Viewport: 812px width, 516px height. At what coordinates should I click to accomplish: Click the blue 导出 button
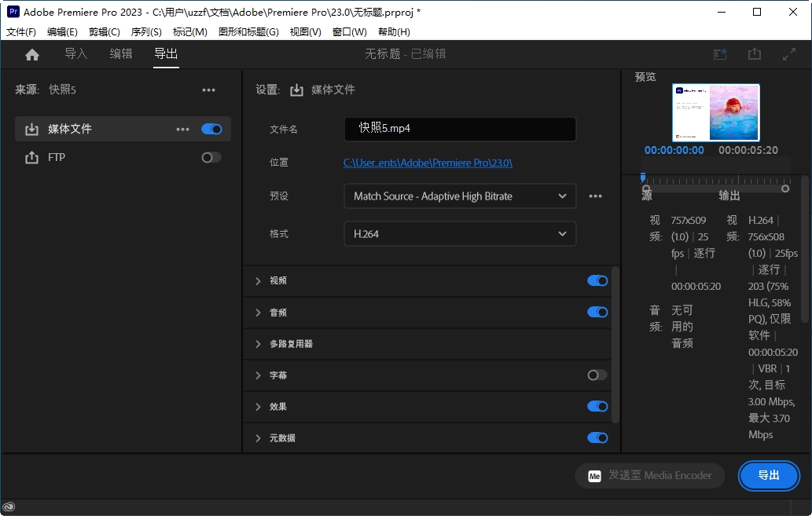click(x=769, y=476)
